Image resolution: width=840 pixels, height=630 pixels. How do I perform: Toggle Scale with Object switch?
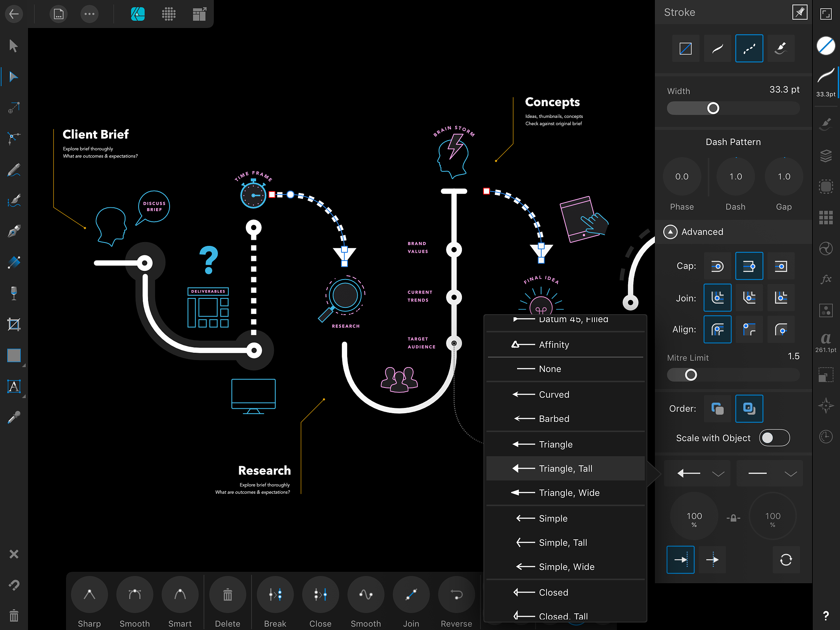pyautogui.click(x=774, y=438)
